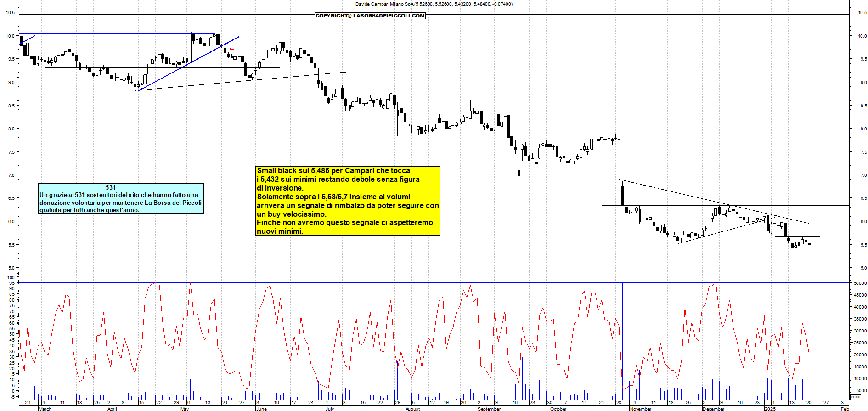This screenshot has height=411, width=868.
Task: Click the 'di inversione.' line in yellow note
Action: pos(280,188)
